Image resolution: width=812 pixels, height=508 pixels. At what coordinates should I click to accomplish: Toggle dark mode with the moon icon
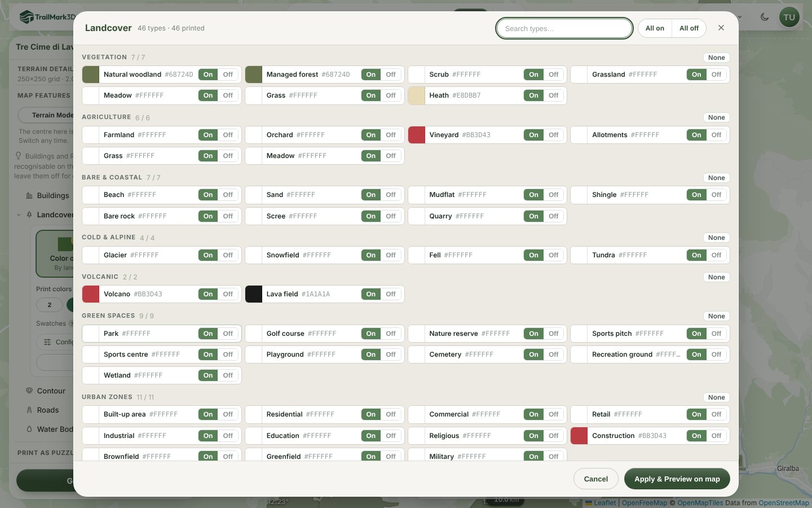click(765, 17)
